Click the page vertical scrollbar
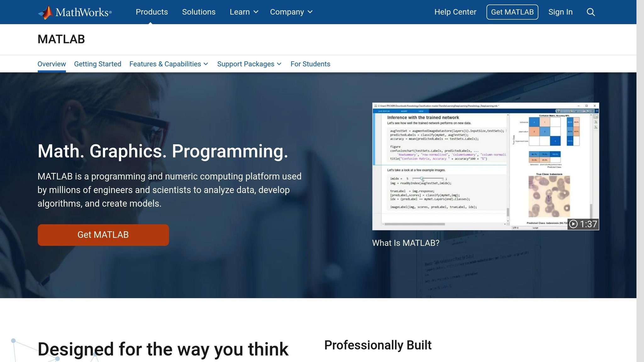644x362 pixels. (x=640, y=181)
